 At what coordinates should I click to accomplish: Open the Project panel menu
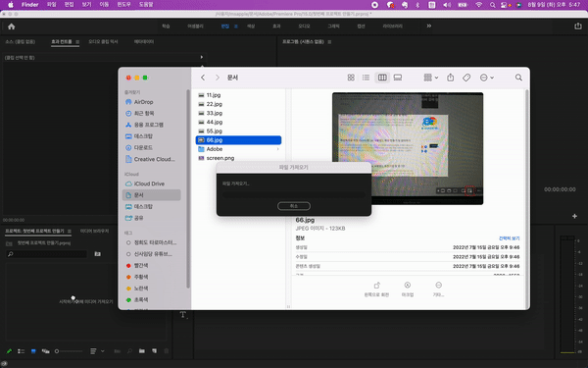point(70,231)
